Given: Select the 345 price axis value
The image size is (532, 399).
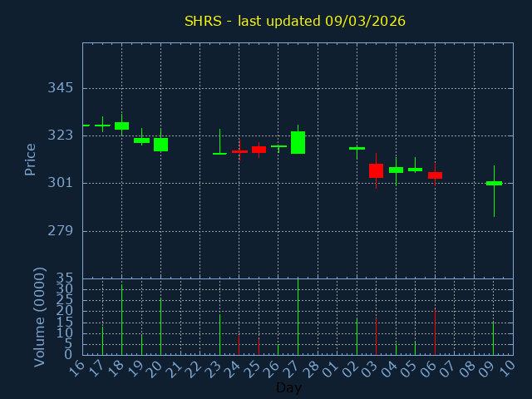Looking at the screenshot, I should pos(61,88).
